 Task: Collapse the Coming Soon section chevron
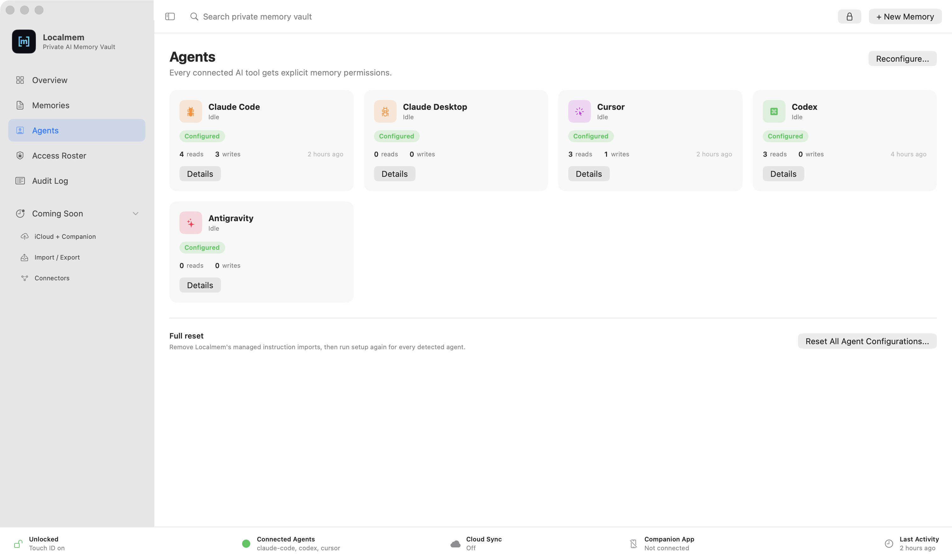pos(136,213)
